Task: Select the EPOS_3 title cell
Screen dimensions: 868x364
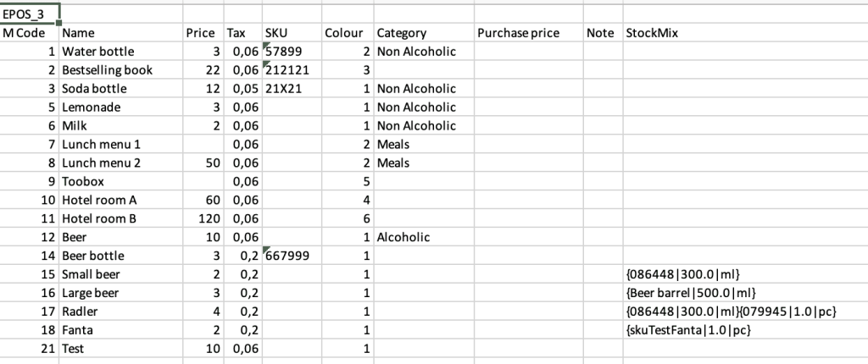Action: click(30, 14)
